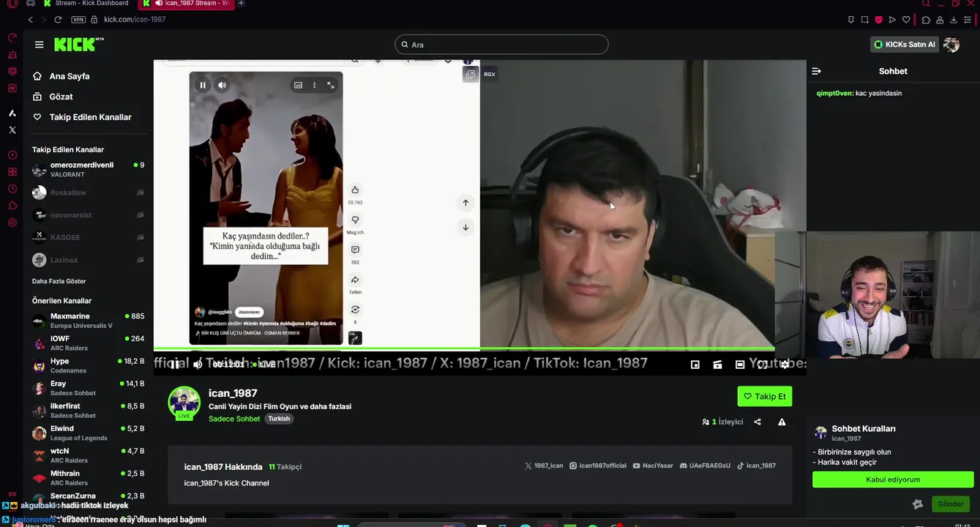
Task: Click ican_1987 channel avatar
Action: click(x=184, y=403)
